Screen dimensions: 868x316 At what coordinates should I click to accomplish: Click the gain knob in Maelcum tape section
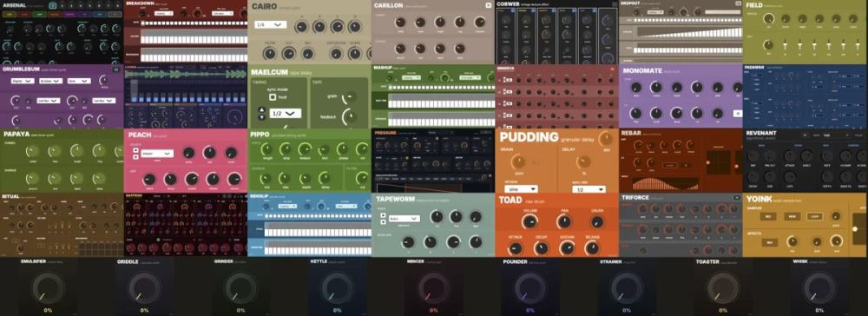pos(349,97)
